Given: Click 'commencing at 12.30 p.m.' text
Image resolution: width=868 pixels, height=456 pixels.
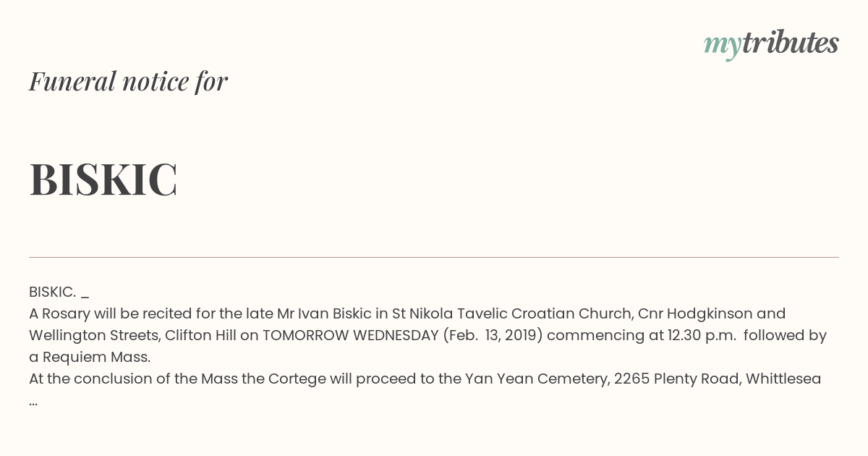Looking at the screenshot, I should (642, 335).
